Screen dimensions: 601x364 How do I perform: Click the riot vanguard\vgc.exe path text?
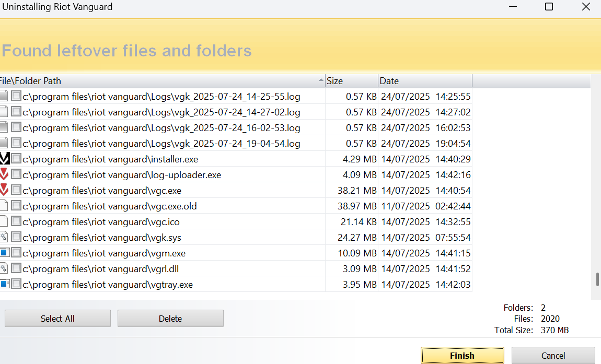pyautogui.click(x=102, y=191)
